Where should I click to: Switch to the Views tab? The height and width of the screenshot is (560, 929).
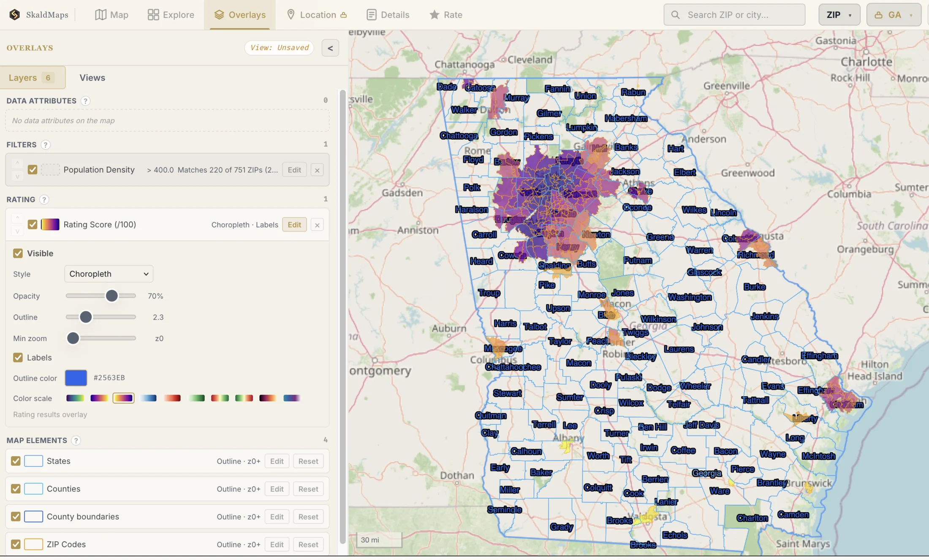[x=92, y=77]
